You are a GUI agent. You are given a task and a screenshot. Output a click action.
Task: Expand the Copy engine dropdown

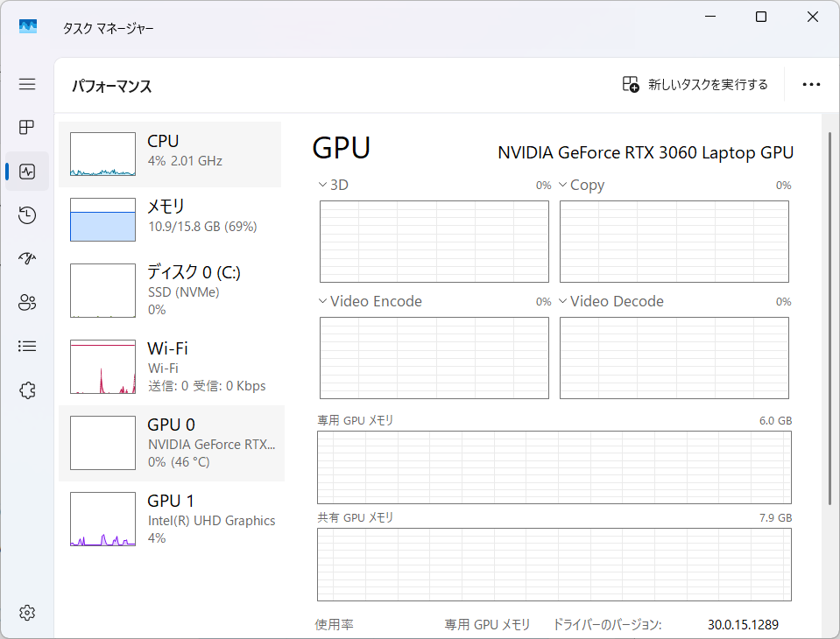[x=582, y=185]
